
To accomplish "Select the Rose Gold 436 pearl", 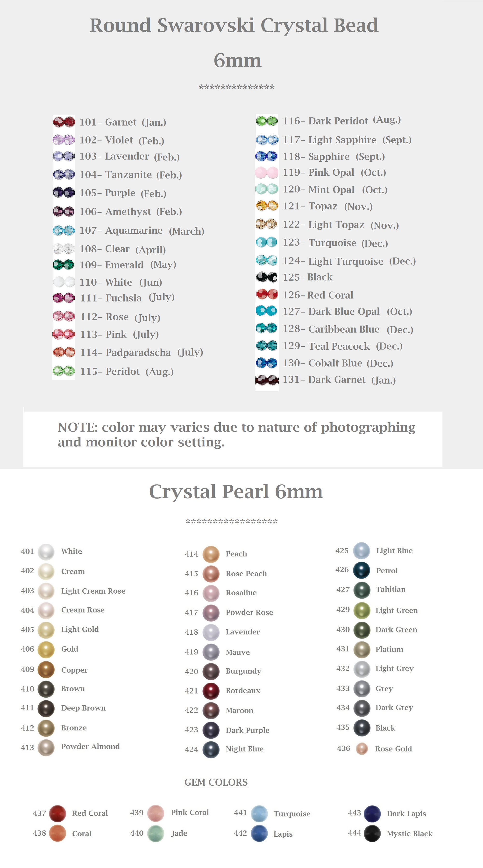I will point(362,748).
